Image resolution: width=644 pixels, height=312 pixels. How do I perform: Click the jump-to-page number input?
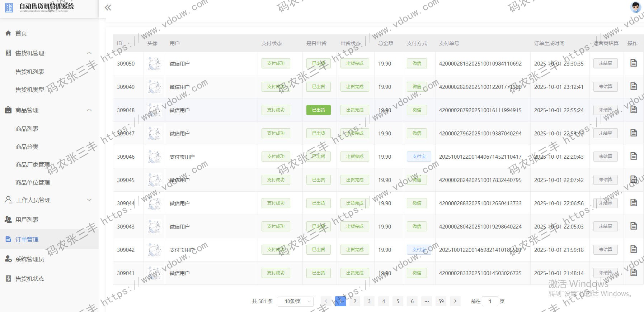coord(490,301)
